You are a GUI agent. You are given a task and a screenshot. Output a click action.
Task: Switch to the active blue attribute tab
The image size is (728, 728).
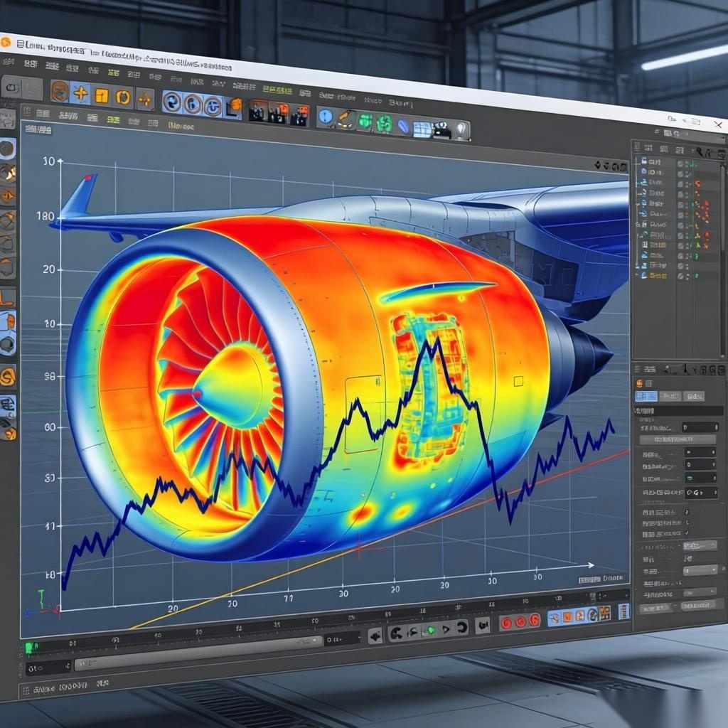tap(646, 396)
